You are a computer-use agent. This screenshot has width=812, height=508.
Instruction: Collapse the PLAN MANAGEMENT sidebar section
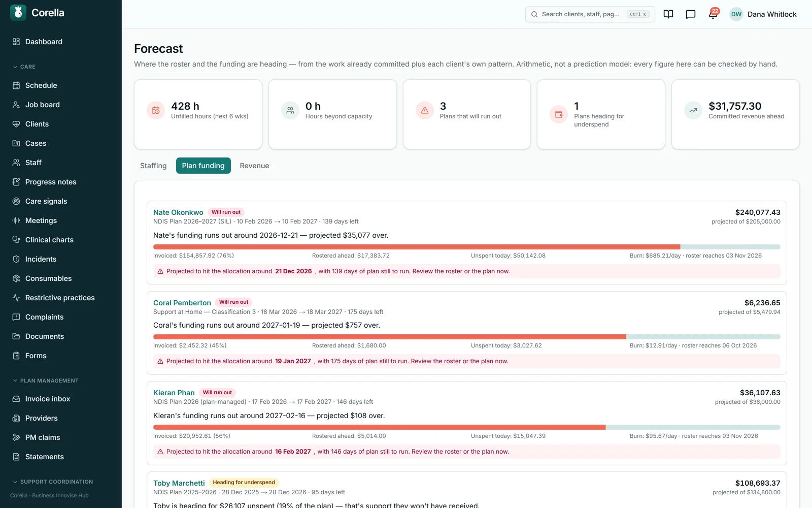[x=46, y=380]
